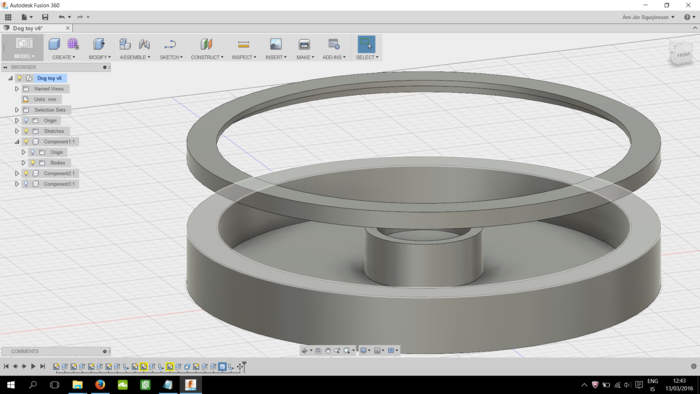Open the Make 3D print icon

point(304,44)
